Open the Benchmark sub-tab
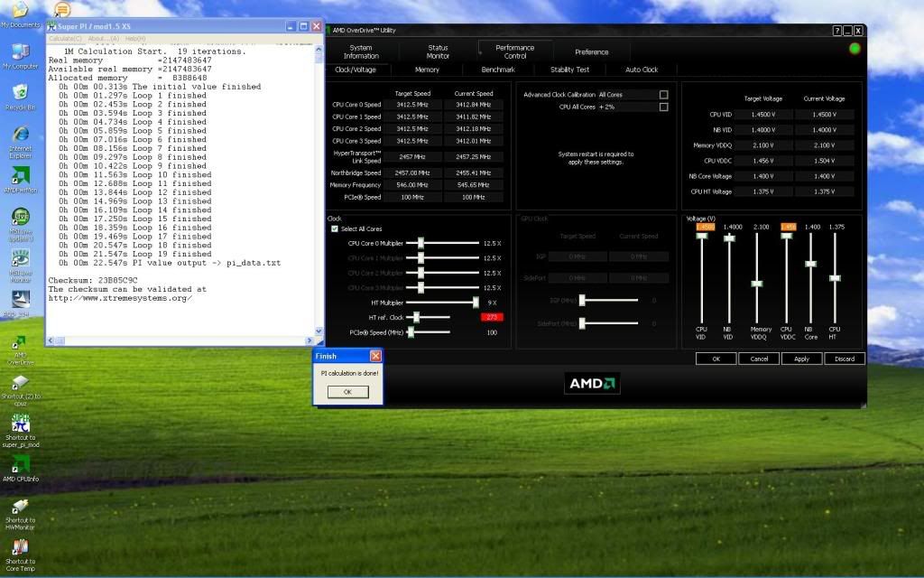Image resolution: width=924 pixels, height=578 pixels. point(498,70)
